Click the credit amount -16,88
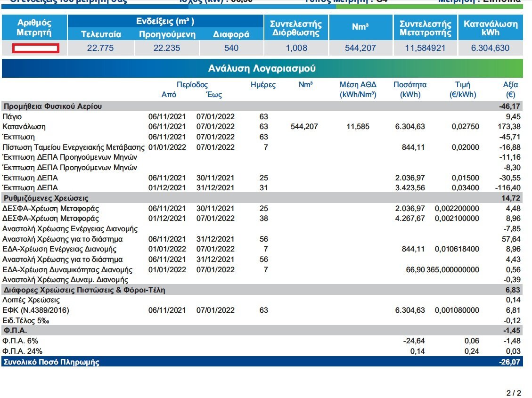 (x=509, y=147)
